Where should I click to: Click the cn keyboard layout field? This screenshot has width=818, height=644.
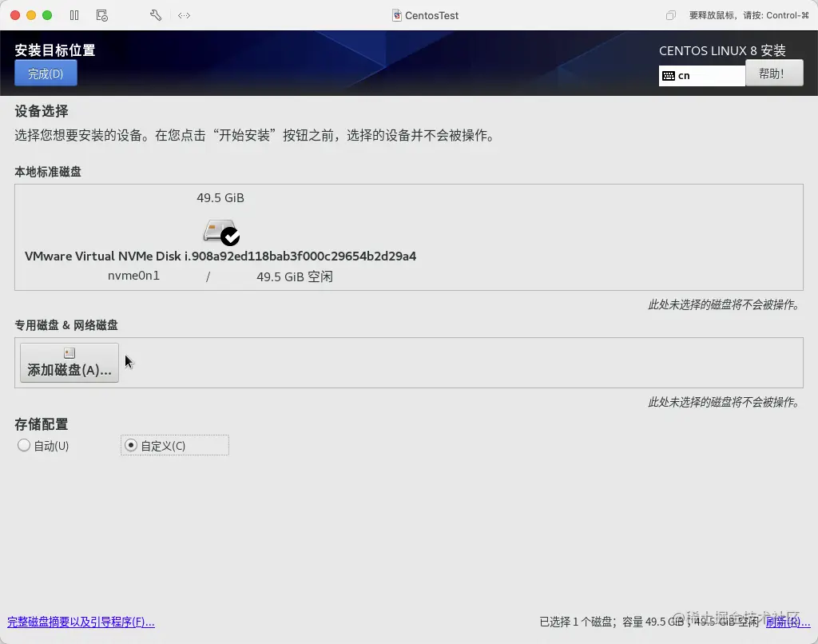point(702,76)
